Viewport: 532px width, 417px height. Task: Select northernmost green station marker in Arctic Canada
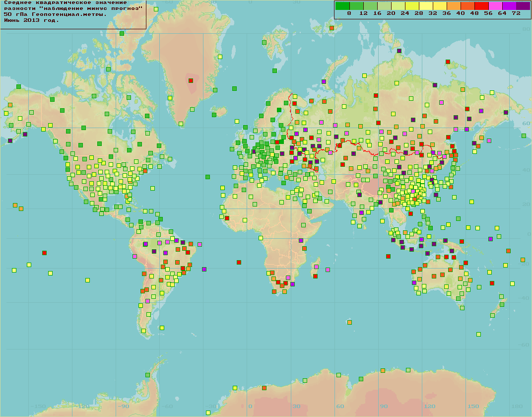122,33
